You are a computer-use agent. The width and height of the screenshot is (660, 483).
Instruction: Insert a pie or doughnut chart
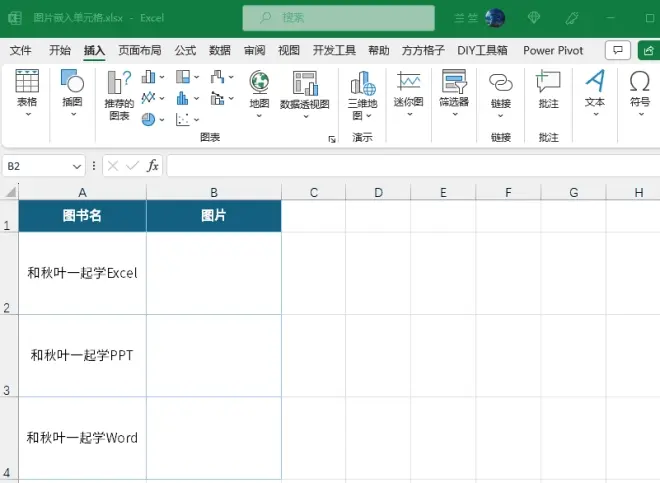pos(148,120)
